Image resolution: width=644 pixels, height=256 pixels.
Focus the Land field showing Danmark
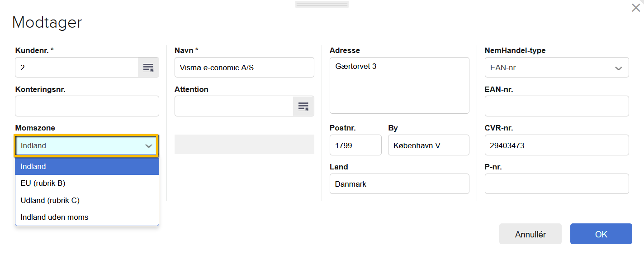(x=399, y=184)
